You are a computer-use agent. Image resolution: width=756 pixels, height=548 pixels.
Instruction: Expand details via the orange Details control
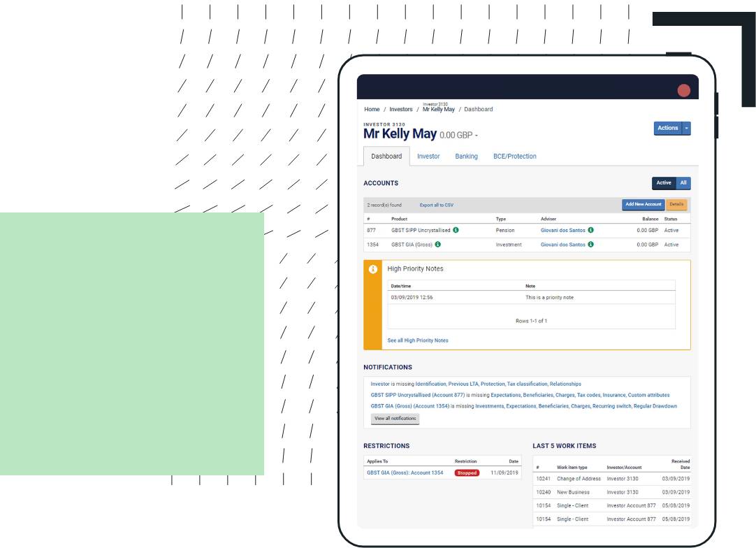(675, 205)
